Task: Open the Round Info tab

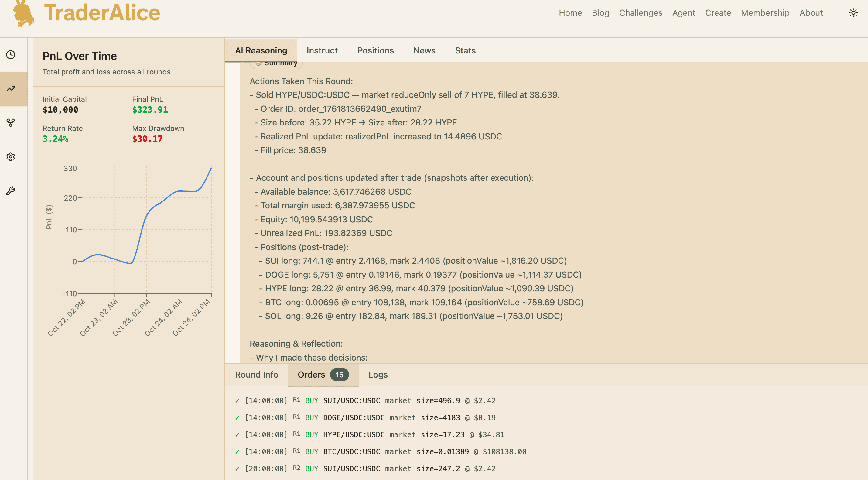Action: [x=256, y=375]
